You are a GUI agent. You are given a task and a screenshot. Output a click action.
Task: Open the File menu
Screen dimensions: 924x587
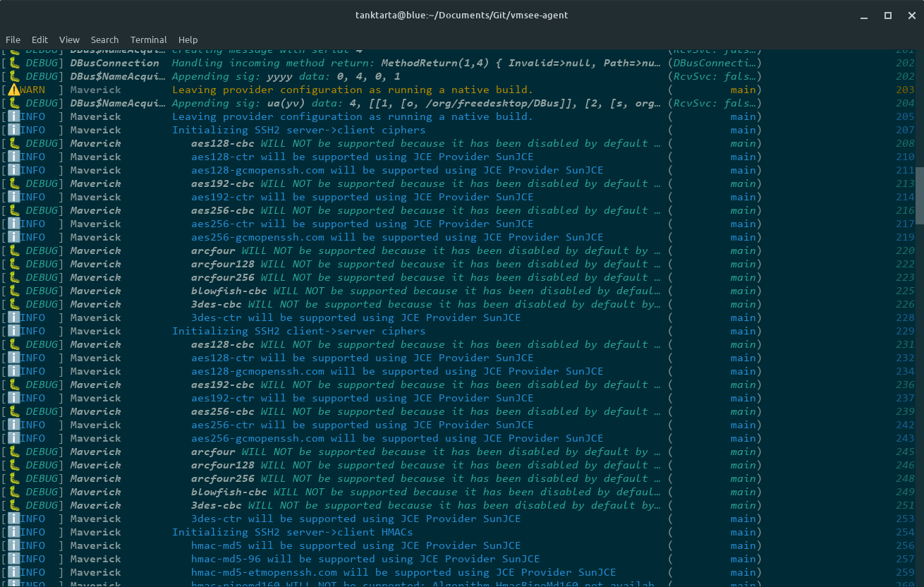(x=13, y=40)
